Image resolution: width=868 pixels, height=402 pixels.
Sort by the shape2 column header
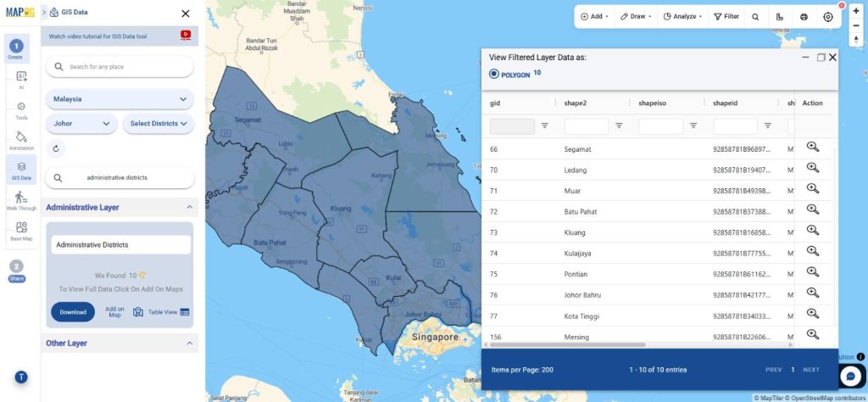[576, 103]
